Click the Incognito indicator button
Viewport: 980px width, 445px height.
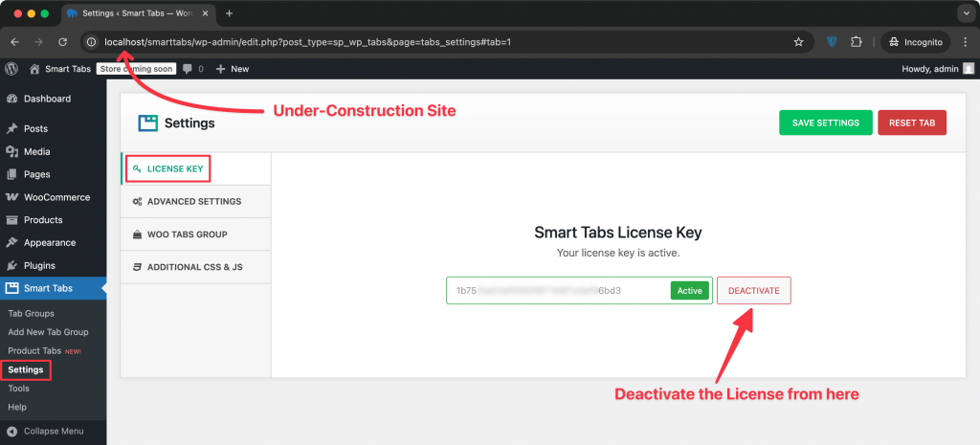[x=916, y=42]
